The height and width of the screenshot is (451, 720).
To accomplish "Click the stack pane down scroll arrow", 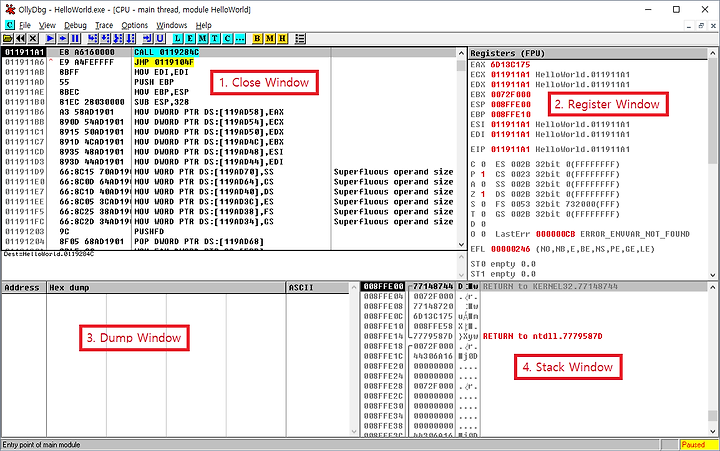I will pyautogui.click(x=713, y=431).
